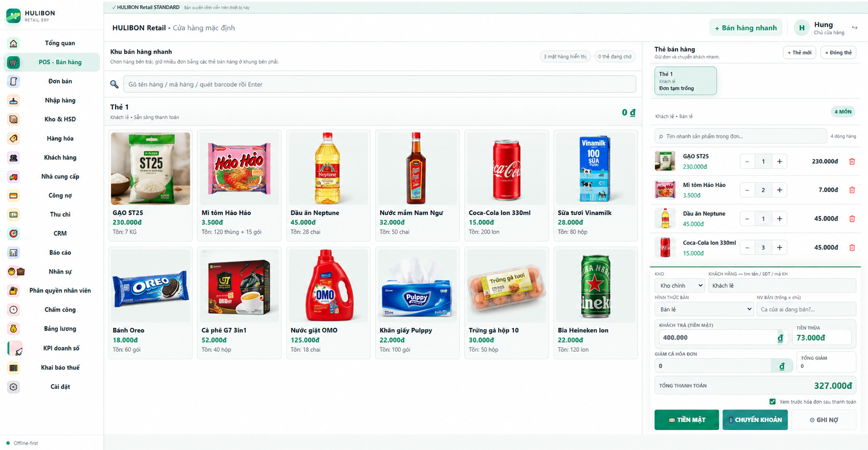868x450 pixels.
Task: Open the Công nợ card icon
Action: [x=13, y=196]
